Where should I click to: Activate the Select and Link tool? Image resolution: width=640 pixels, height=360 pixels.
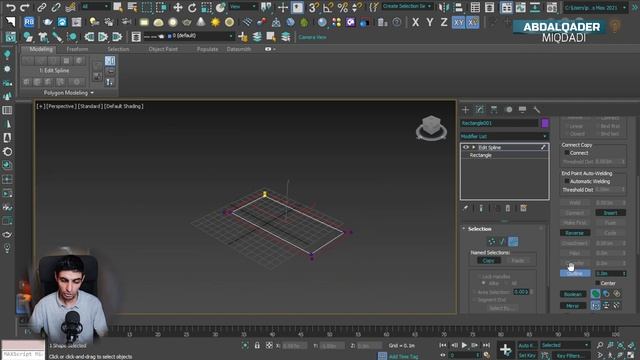tap(41, 7)
